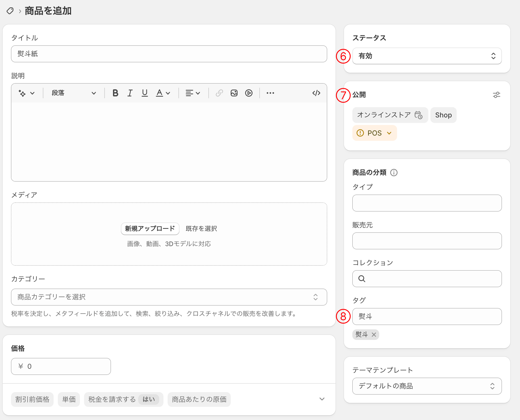520x420 pixels.
Task: Apply underline formatting
Action: click(145, 93)
